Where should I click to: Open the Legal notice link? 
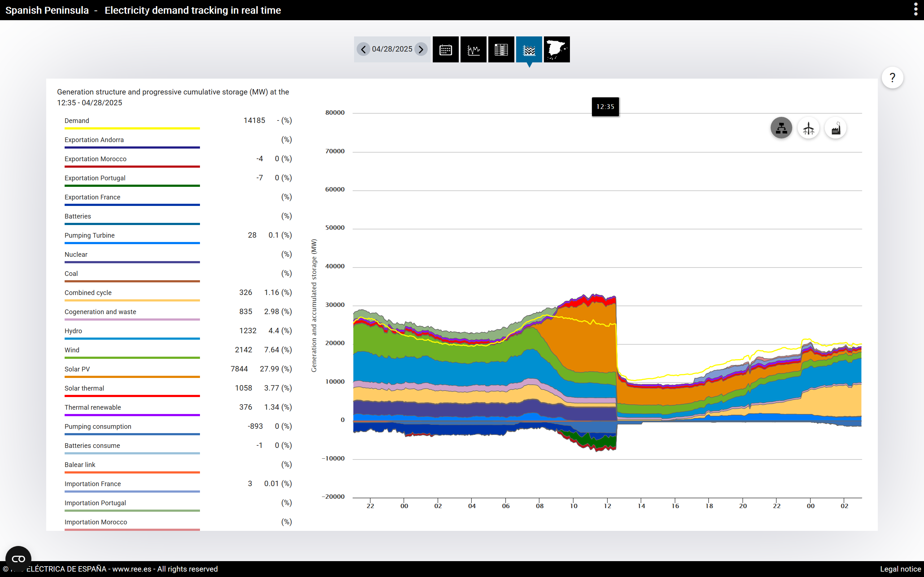(900, 569)
